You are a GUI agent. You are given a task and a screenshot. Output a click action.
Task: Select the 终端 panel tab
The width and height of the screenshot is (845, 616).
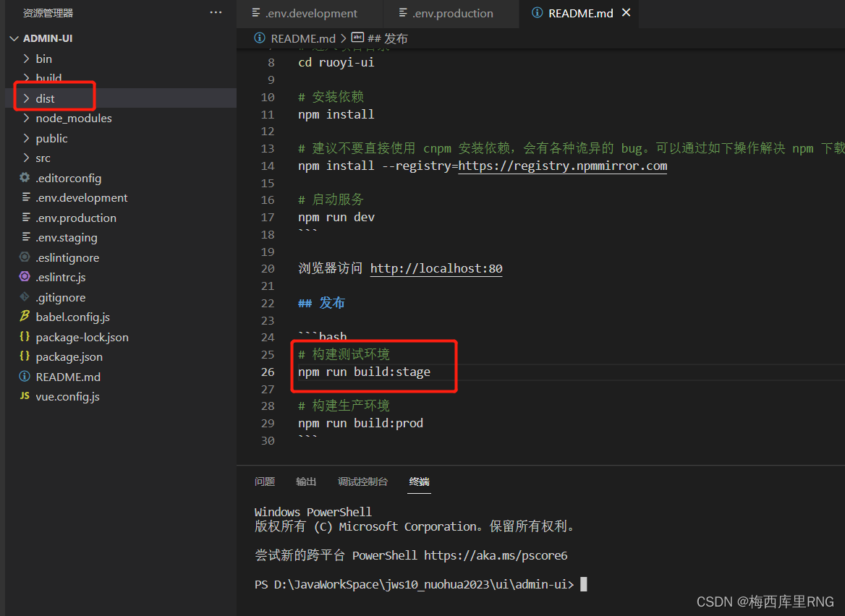[x=419, y=482]
